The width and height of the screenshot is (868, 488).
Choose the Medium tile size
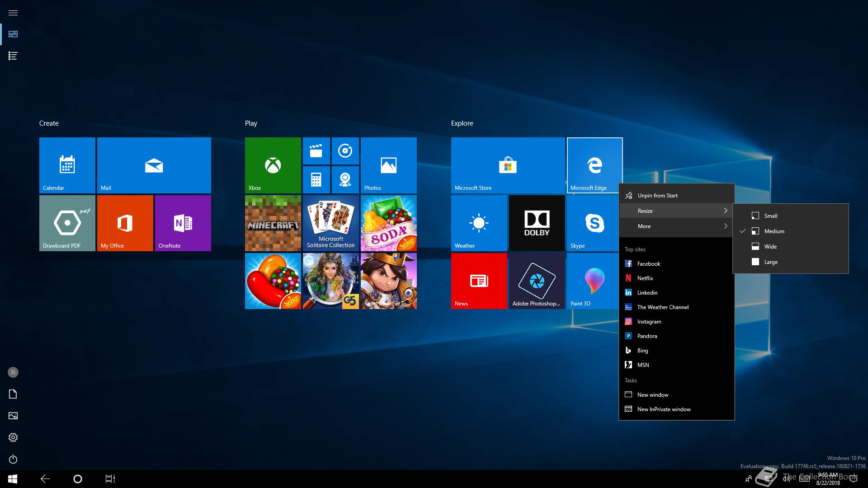(790, 231)
